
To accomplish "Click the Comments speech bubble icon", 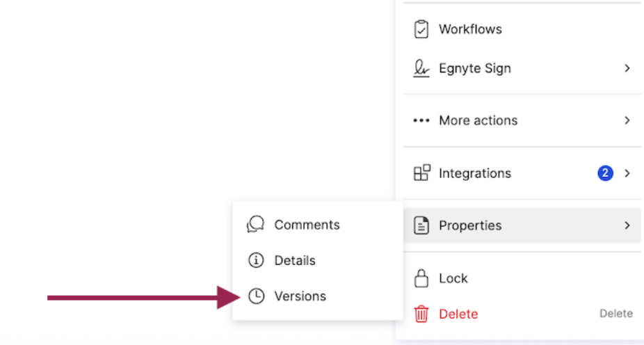I will 256,225.
